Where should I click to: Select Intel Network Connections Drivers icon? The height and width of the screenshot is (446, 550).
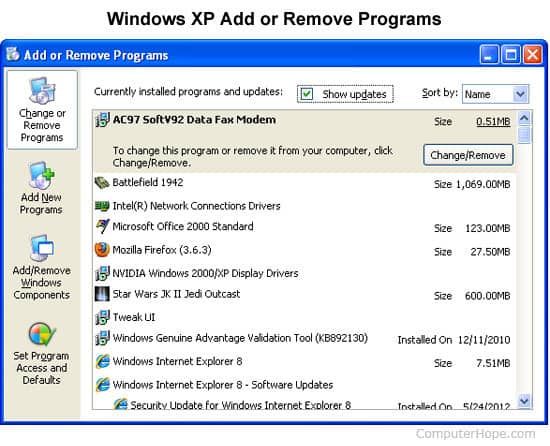[x=102, y=206]
